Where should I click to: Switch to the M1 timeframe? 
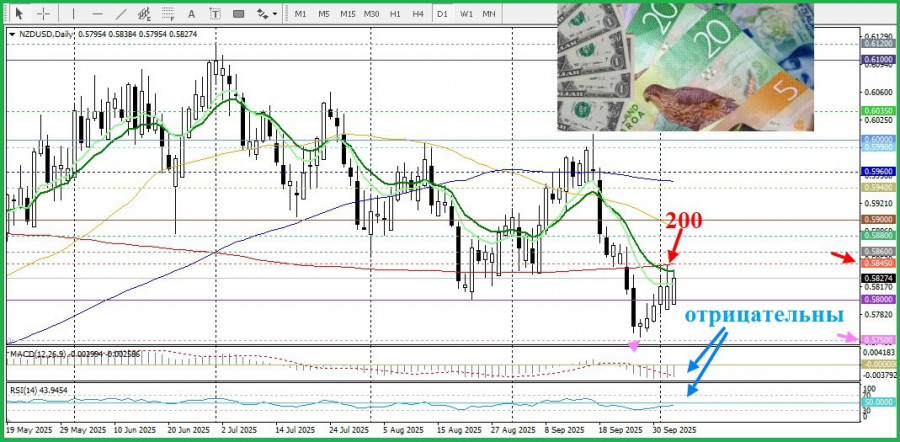(300, 14)
